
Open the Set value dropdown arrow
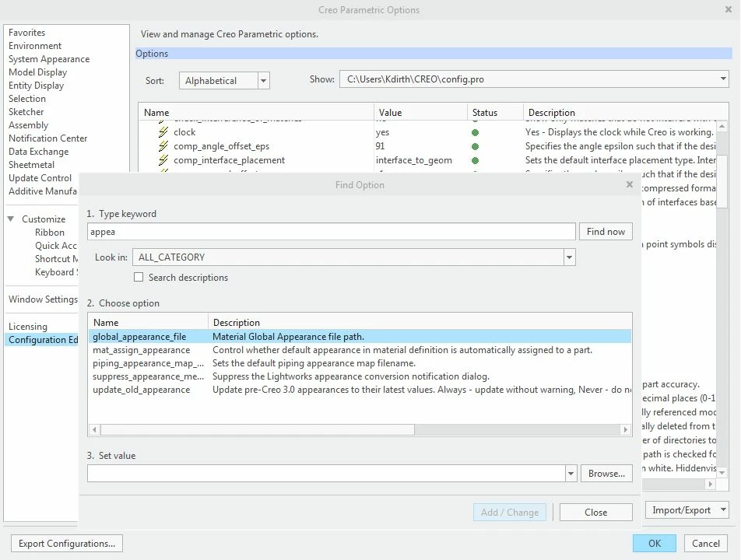(x=571, y=473)
